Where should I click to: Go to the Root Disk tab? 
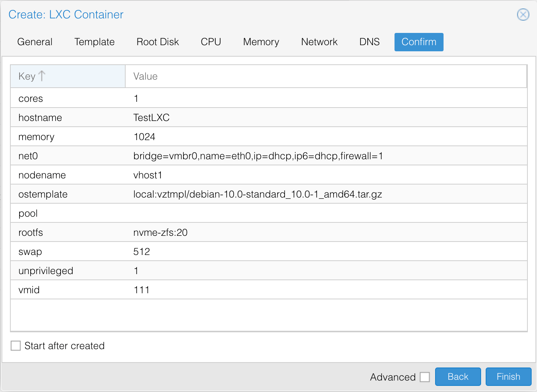pyautogui.click(x=158, y=42)
